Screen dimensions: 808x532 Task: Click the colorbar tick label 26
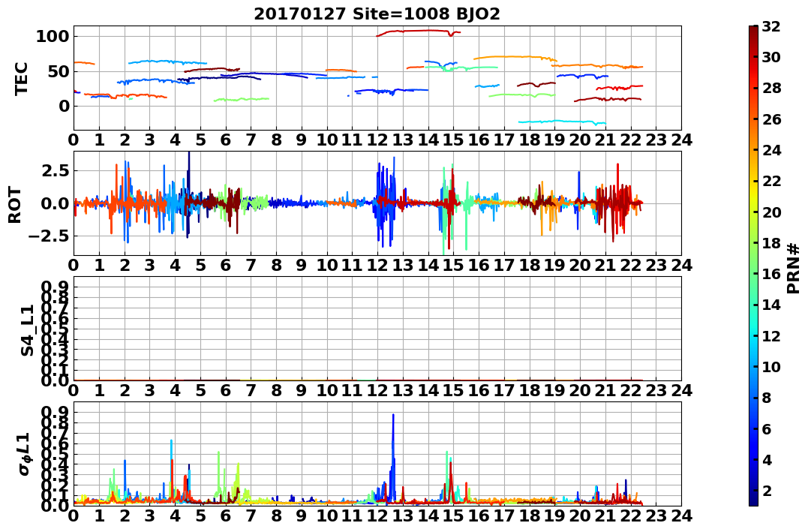tap(771, 119)
